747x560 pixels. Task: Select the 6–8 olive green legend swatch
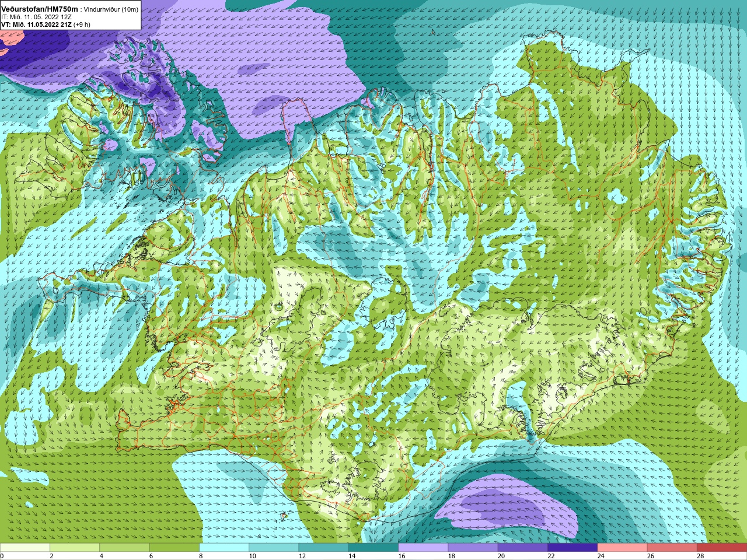pos(174,548)
